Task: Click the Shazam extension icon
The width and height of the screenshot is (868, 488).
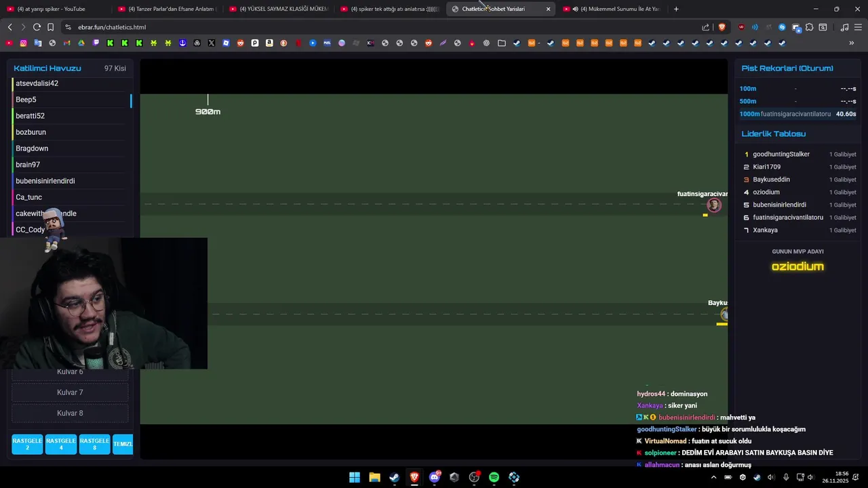Action: pyautogui.click(x=782, y=27)
